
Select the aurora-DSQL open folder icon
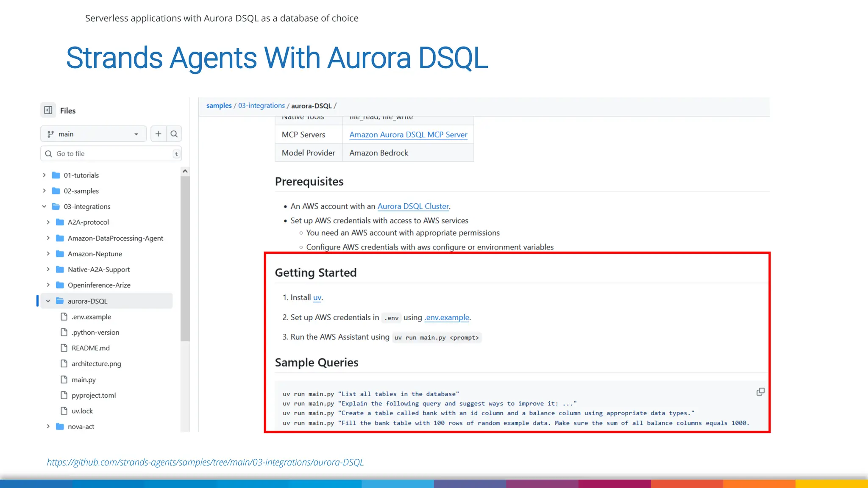pyautogui.click(x=60, y=301)
